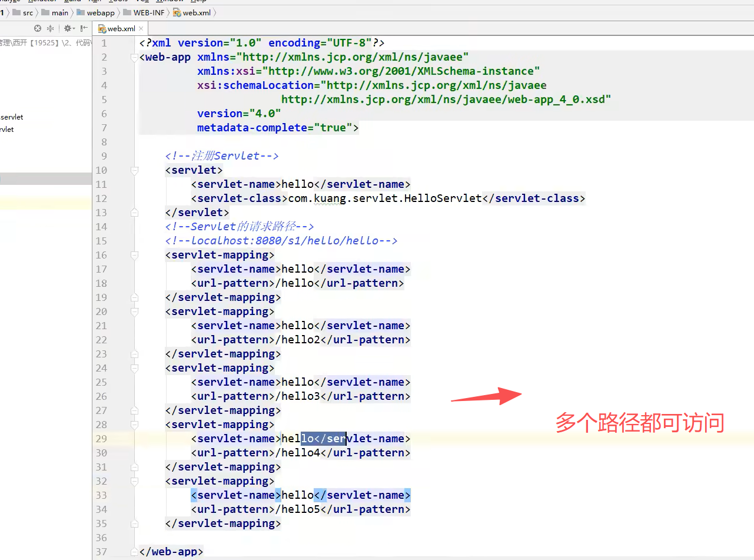Collapse servlet-mapping block at line 16
The width and height of the screenshot is (754, 560).
click(134, 255)
